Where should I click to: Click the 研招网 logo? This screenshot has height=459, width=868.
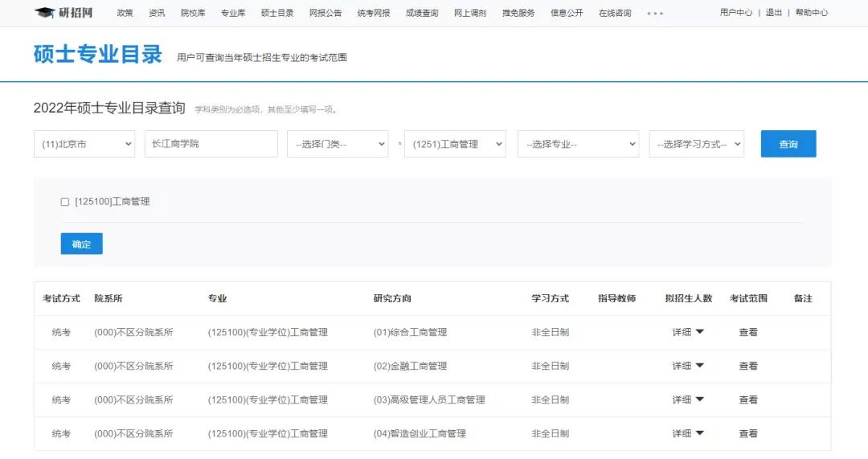coord(63,12)
